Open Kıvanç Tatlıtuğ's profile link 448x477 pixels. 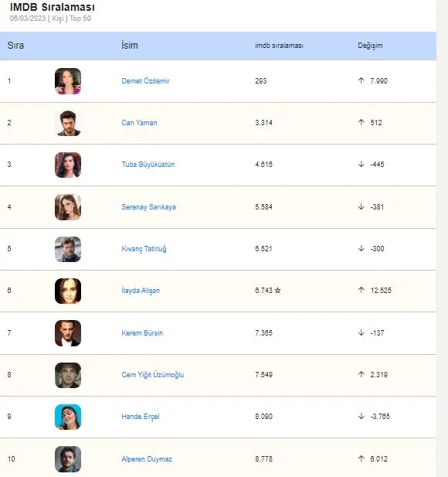144,249
